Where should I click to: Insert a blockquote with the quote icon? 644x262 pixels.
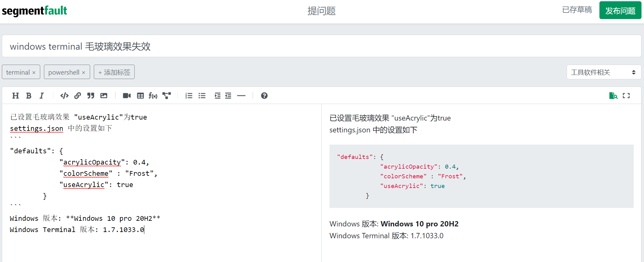91,96
